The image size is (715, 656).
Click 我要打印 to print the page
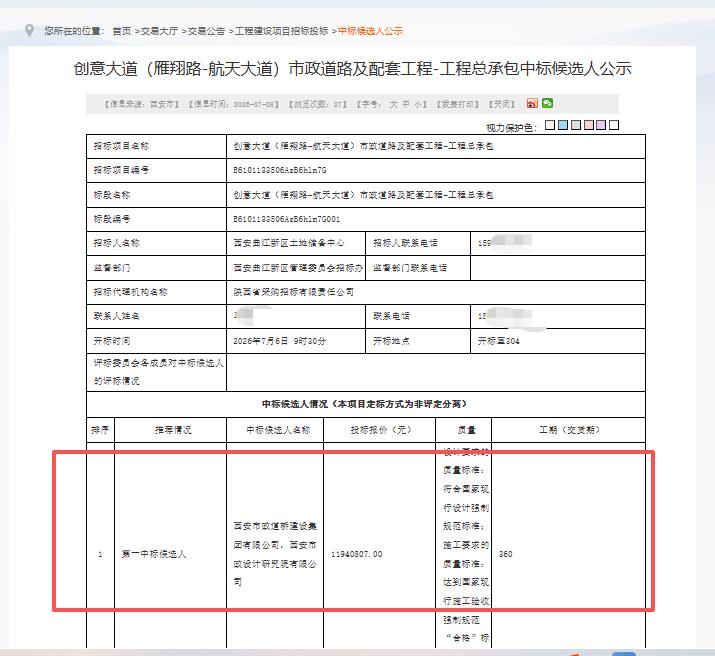point(457,104)
